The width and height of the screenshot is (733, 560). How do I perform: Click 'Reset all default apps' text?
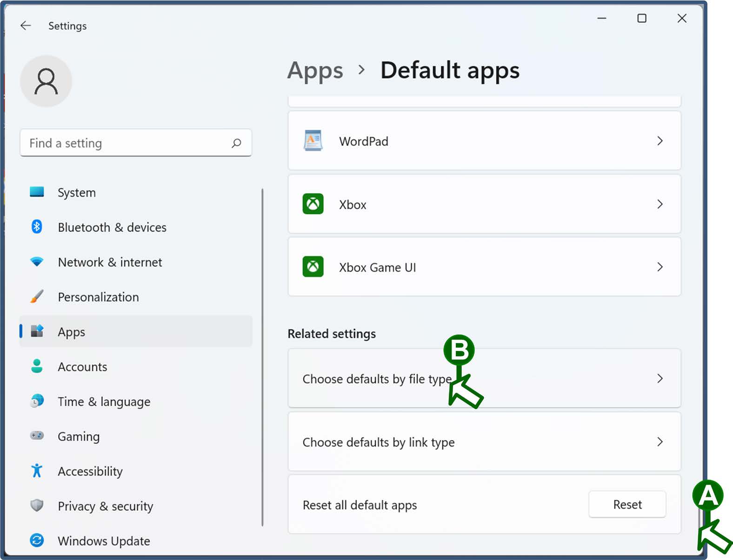point(360,505)
